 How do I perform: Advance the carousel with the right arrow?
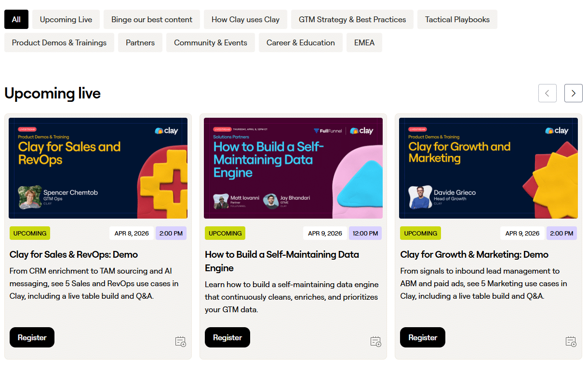click(574, 93)
